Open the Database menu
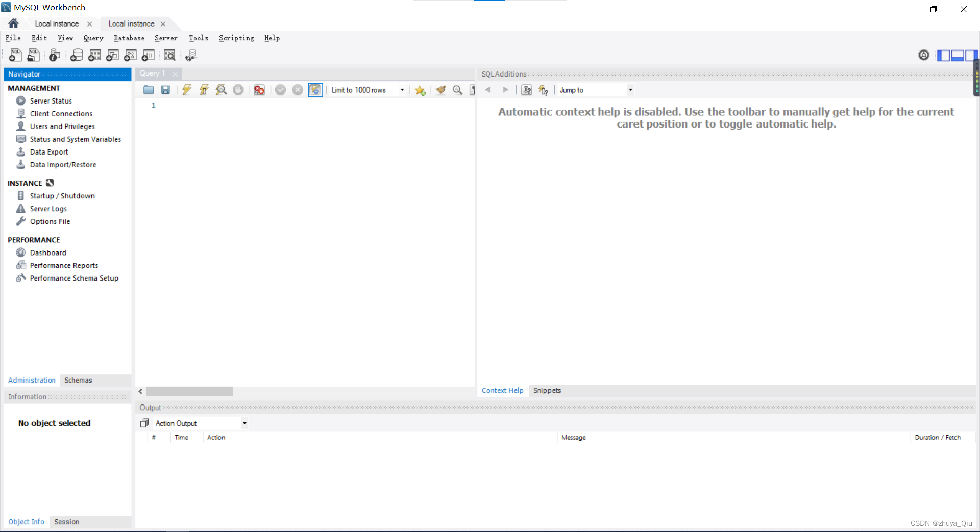Screen dimensions: 980x532 129,38
